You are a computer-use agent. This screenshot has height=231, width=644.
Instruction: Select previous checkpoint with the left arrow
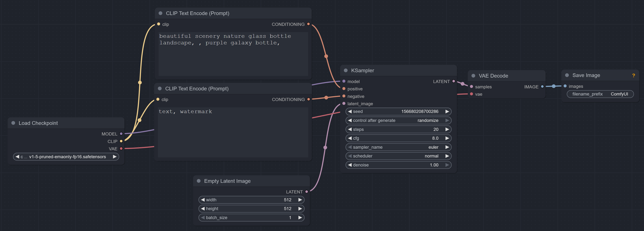pyautogui.click(x=17, y=157)
